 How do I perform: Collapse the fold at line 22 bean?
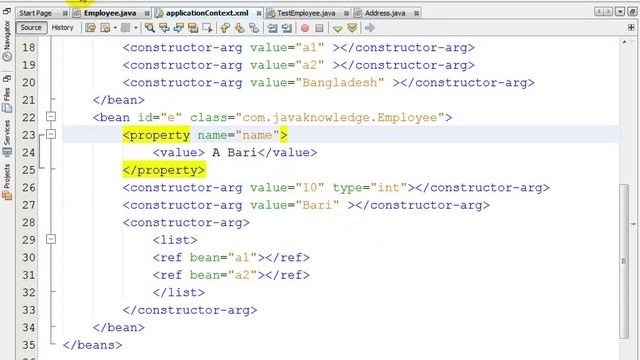(51, 117)
